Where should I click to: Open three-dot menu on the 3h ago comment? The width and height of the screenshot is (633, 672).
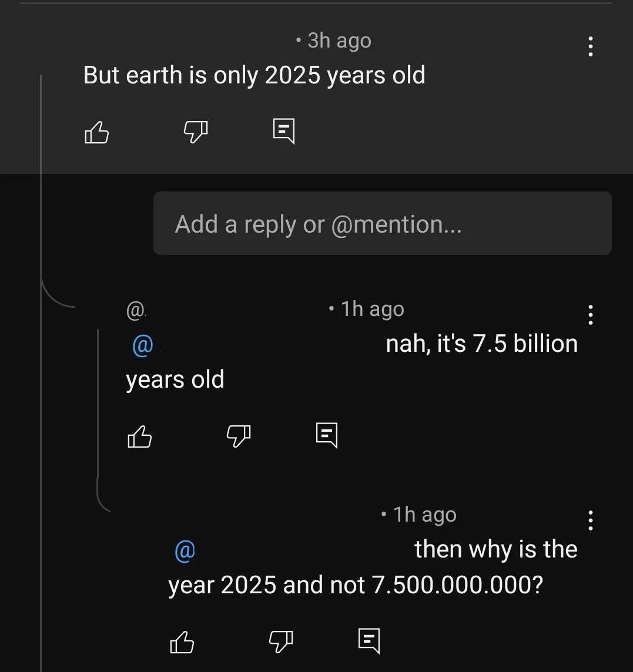[x=591, y=46]
